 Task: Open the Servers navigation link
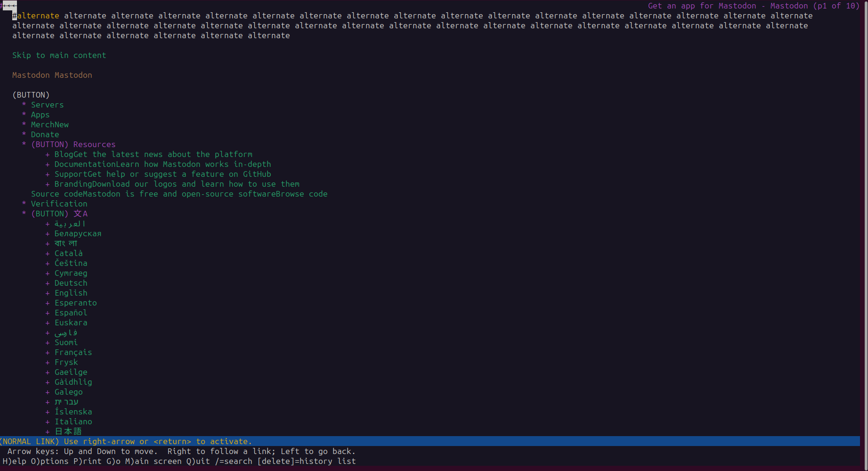(x=47, y=105)
